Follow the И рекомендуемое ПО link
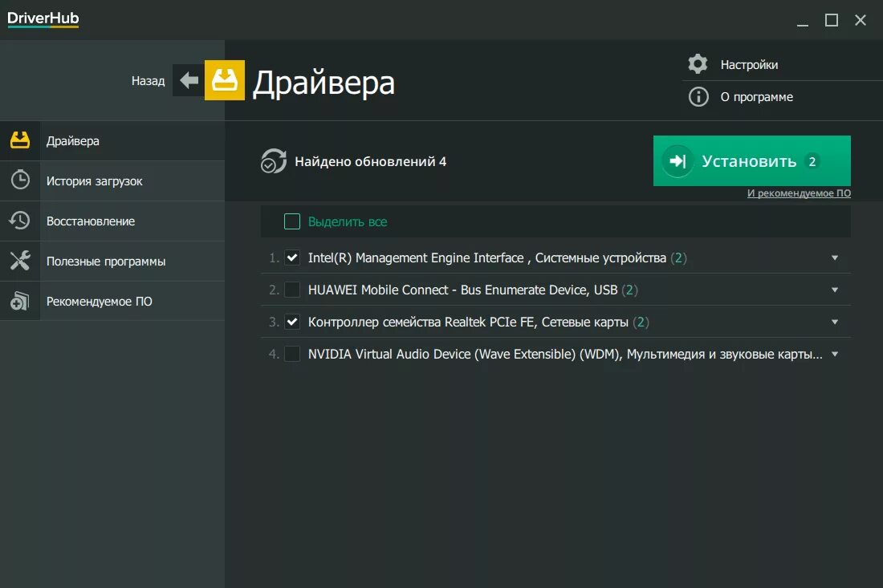 (799, 193)
